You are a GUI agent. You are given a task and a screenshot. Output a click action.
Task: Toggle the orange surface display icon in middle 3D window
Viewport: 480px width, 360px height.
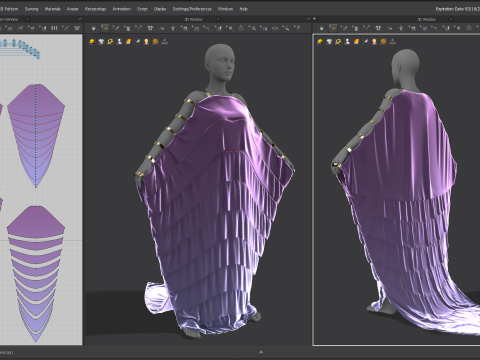(x=128, y=41)
